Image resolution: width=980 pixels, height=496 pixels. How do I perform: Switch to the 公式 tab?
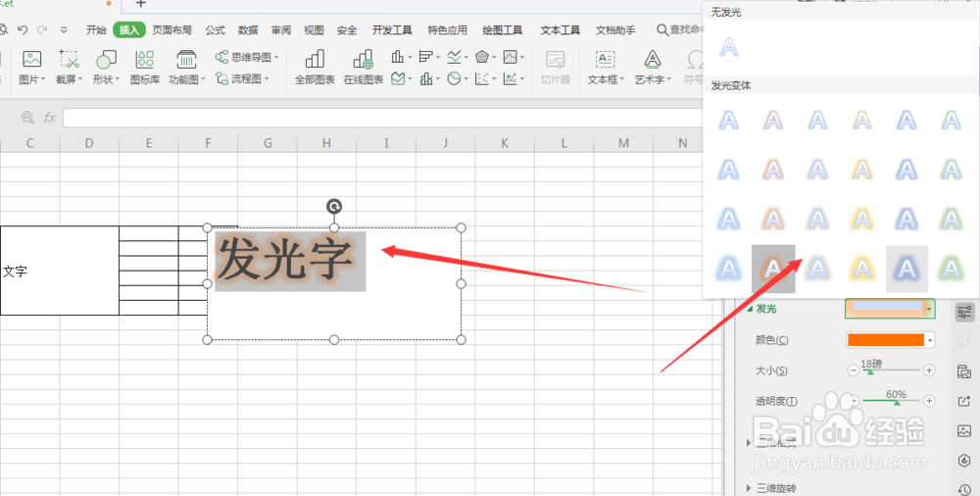click(215, 30)
